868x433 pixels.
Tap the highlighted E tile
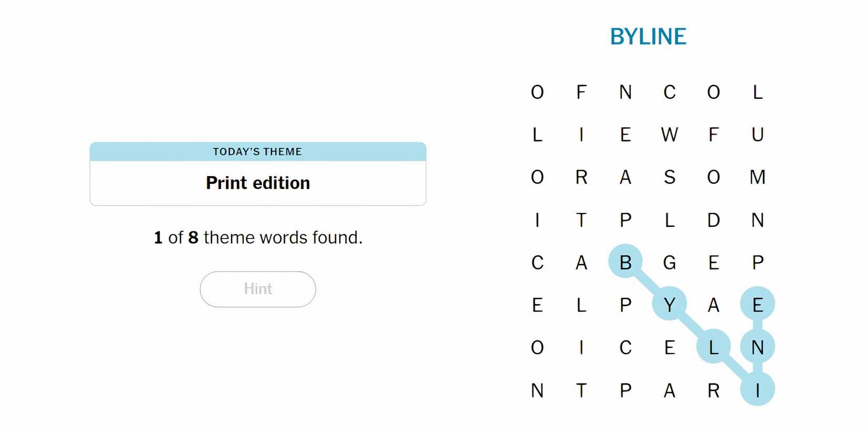(x=758, y=304)
